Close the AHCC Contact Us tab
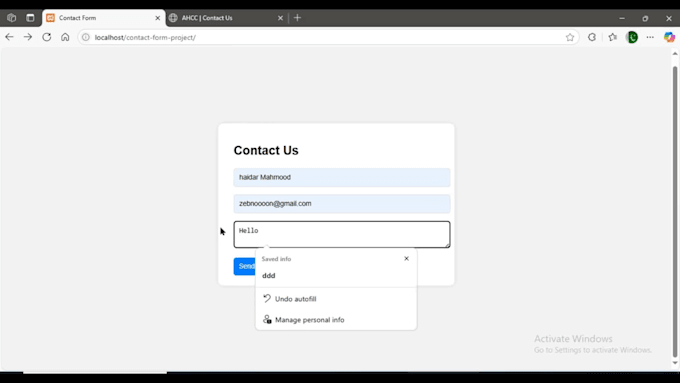This screenshot has height=383, width=680. point(280,18)
